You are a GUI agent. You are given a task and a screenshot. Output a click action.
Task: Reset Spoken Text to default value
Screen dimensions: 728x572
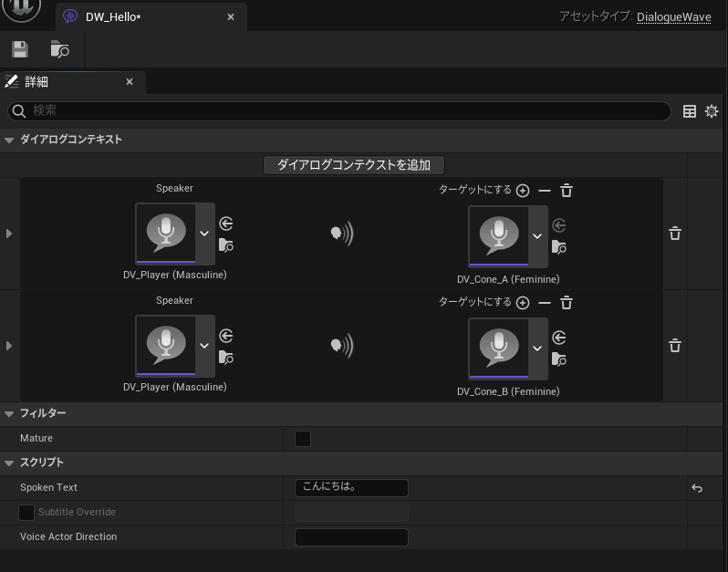coord(697,488)
